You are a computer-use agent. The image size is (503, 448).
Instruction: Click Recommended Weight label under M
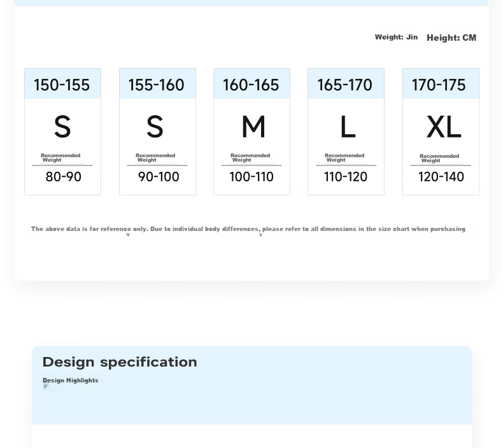click(x=250, y=158)
